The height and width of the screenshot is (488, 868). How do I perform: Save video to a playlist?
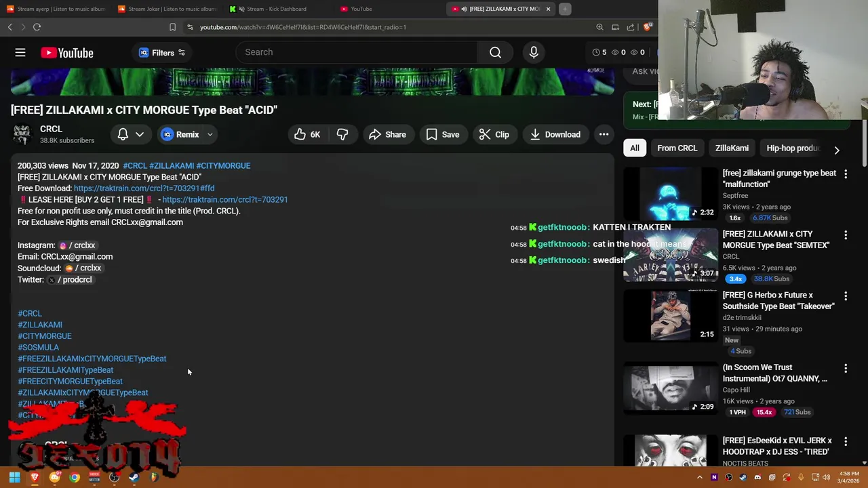[x=443, y=134]
